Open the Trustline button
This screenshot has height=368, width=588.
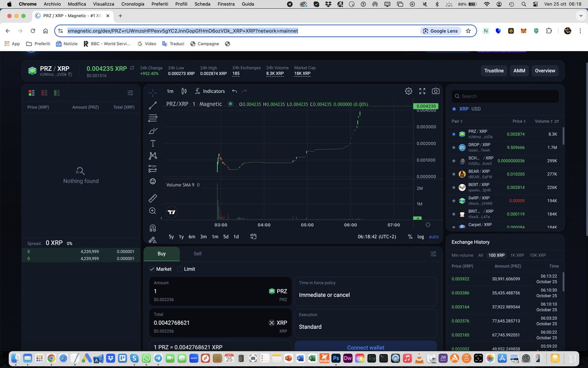coord(494,71)
